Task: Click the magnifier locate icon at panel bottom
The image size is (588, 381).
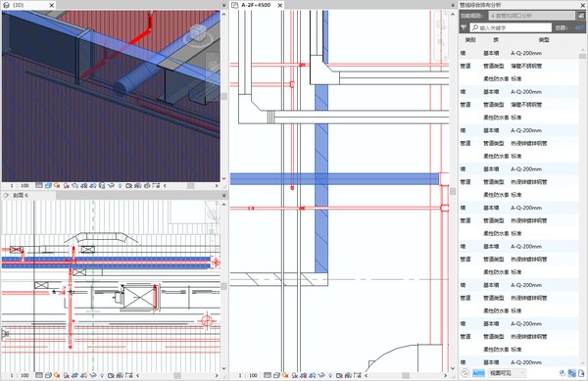Action: tap(563, 373)
